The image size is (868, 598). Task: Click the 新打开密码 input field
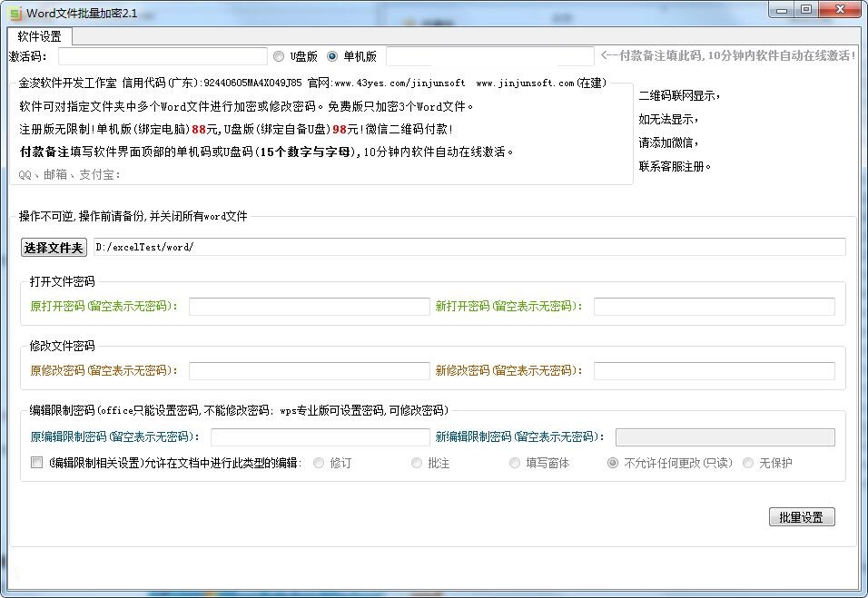(715, 307)
